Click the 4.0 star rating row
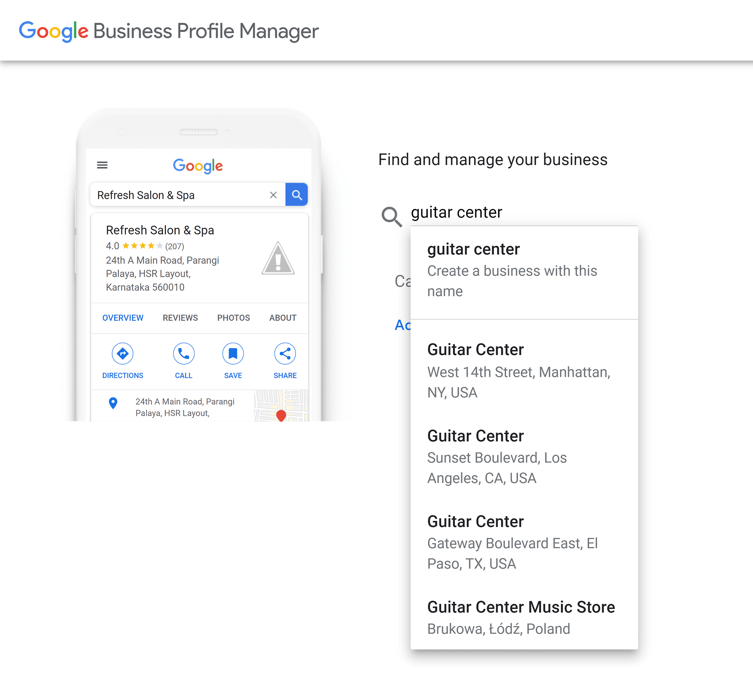The width and height of the screenshot is (753, 700). point(145,246)
